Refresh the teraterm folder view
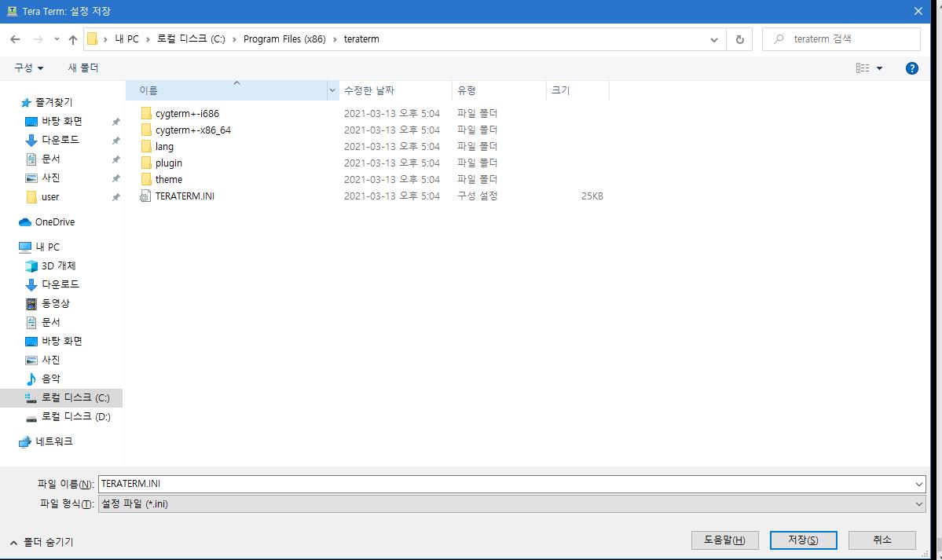The width and height of the screenshot is (942, 560). coord(739,39)
